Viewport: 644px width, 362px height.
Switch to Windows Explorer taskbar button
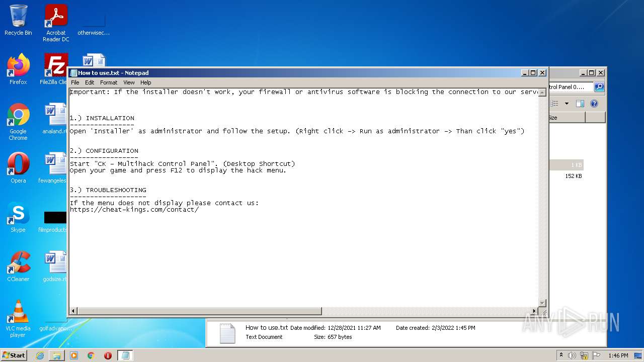[57, 355]
